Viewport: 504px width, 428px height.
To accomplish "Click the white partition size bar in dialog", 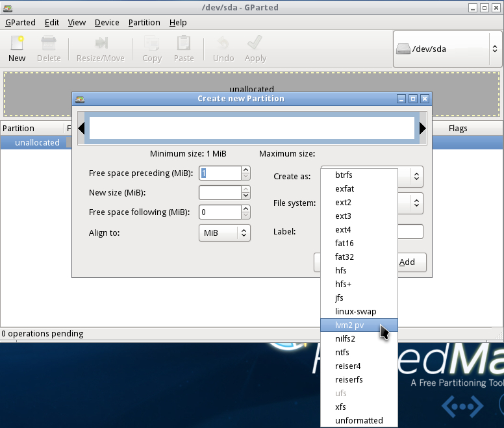I will [x=252, y=128].
